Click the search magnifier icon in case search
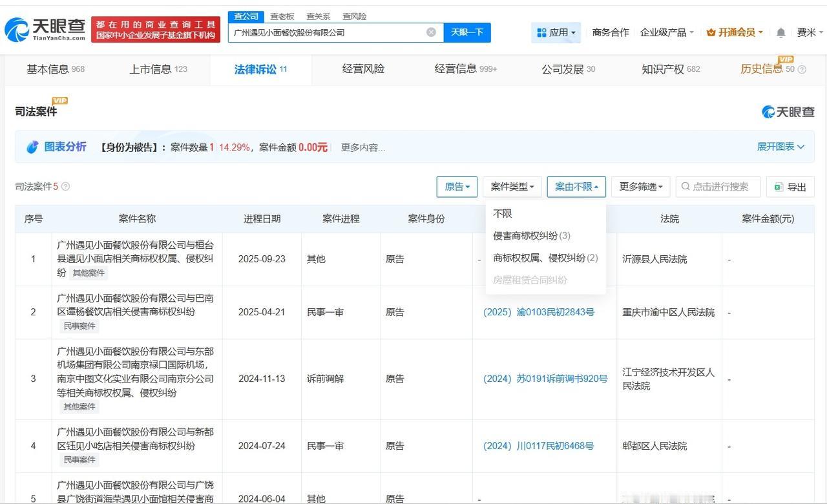827x504 pixels. pyautogui.click(x=686, y=187)
